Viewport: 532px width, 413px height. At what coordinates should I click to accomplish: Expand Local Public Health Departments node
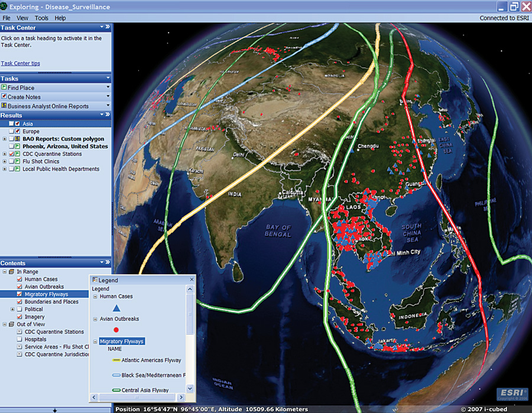coord(4,169)
